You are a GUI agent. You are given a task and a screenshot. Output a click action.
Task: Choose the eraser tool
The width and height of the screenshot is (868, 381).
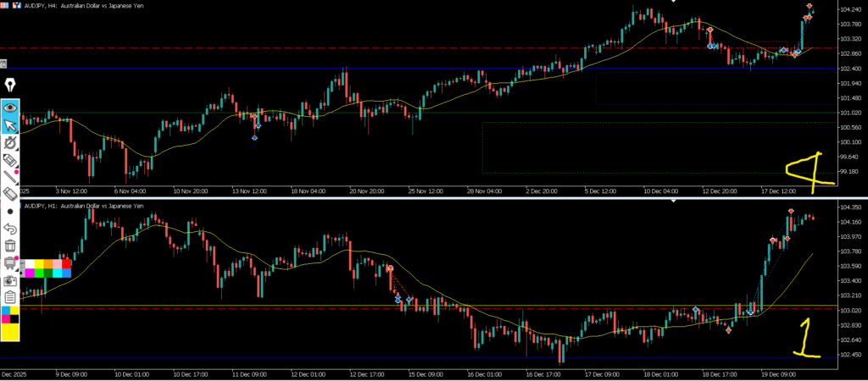point(10,194)
